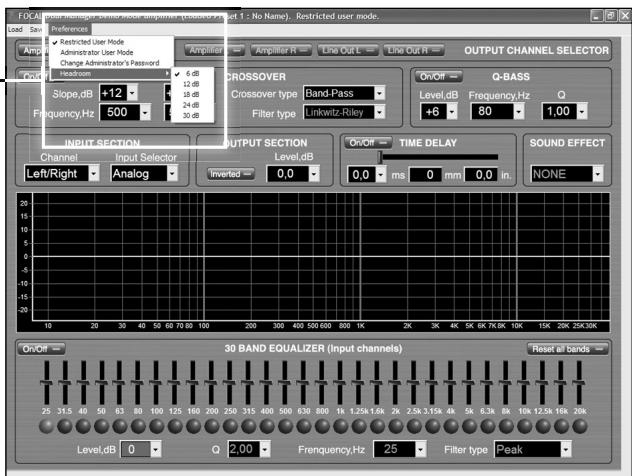The width and height of the screenshot is (632, 476).
Task: Select checked 6 dB headroom option
Action: point(192,73)
